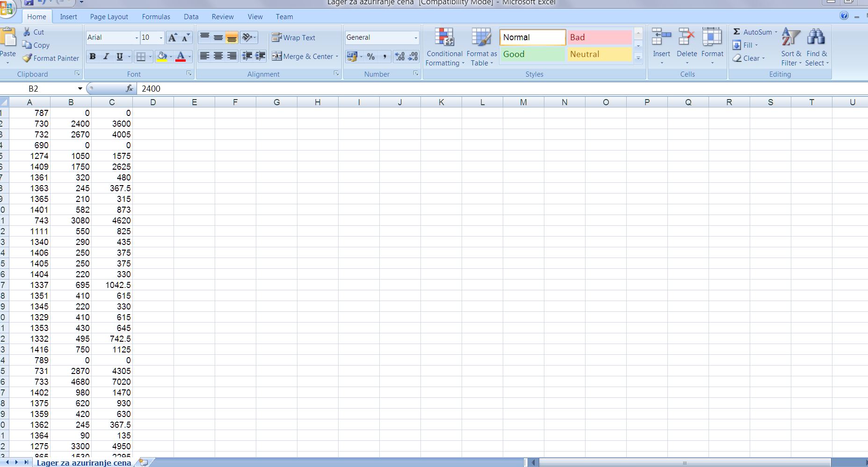Toggle Bold formatting
The height and width of the screenshot is (467, 868).
93,57
